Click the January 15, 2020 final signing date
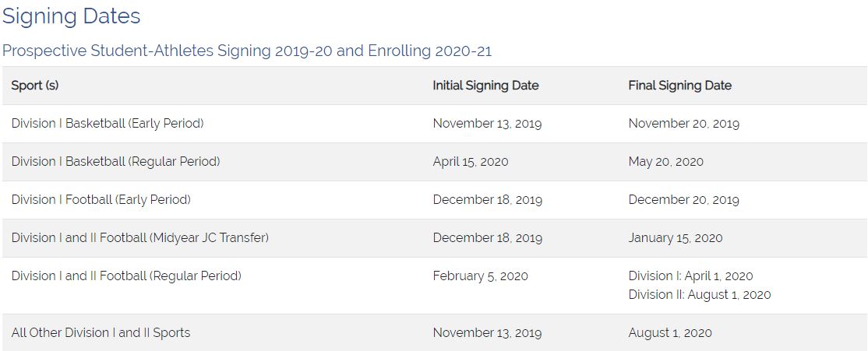The width and height of the screenshot is (868, 351). click(675, 238)
